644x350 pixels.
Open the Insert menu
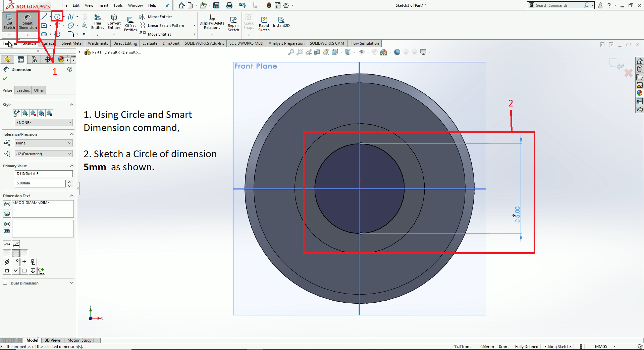pos(103,5)
